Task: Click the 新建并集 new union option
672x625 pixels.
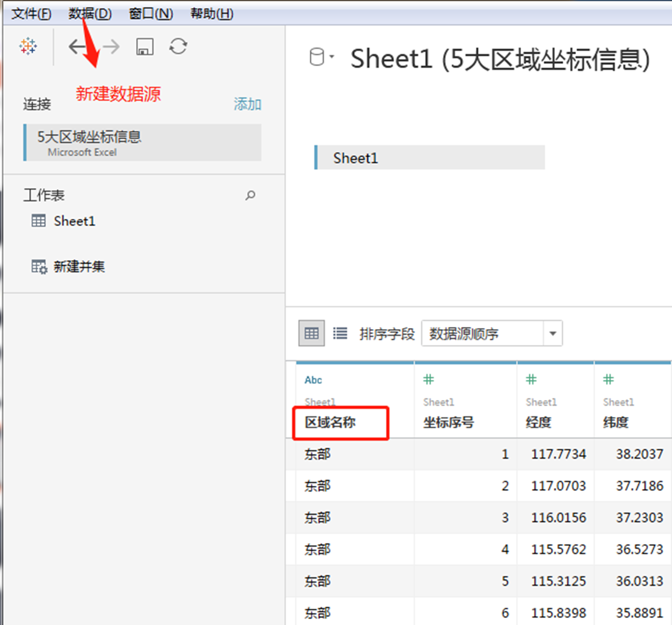Action: pos(68,266)
